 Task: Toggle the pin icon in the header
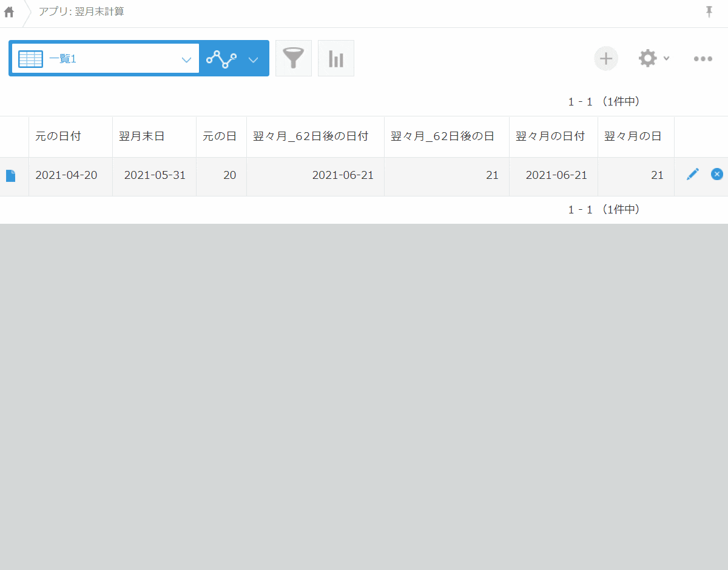click(x=709, y=12)
